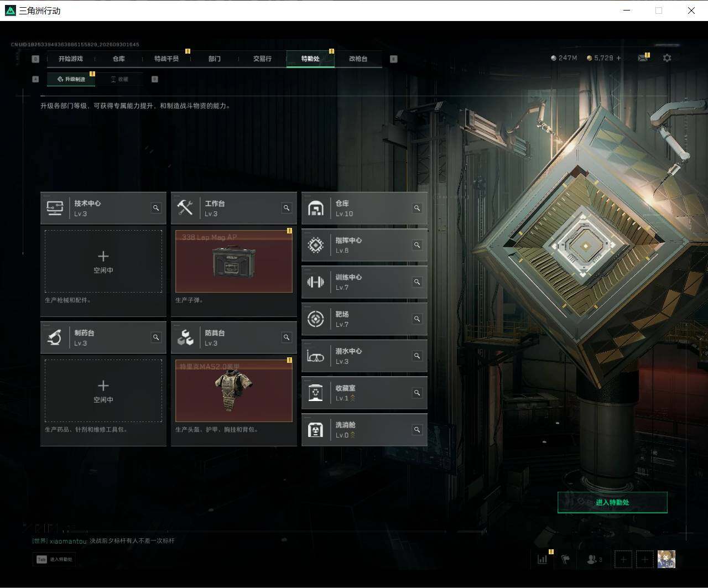This screenshot has width=708, height=588.
Task: Open the 部门 tab
Action: pyautogui.click(x=215, y=59)
